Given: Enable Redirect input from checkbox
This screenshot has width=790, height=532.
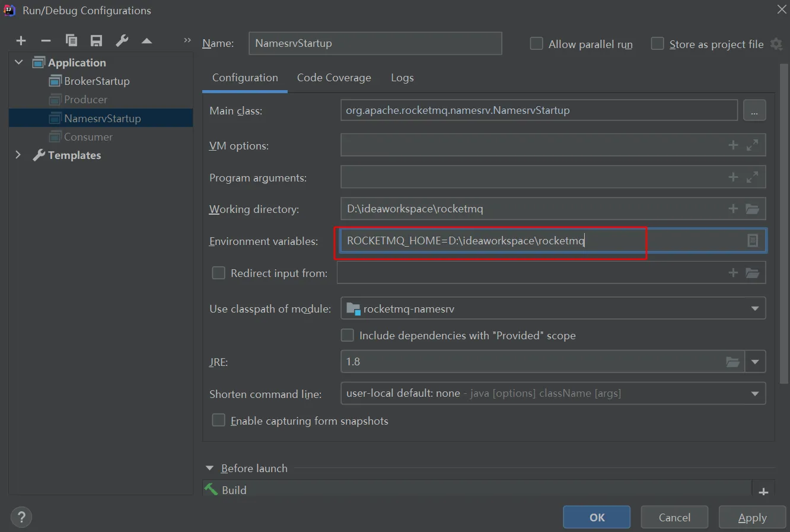Looking at the screenshot, I should tap(218, 273).
